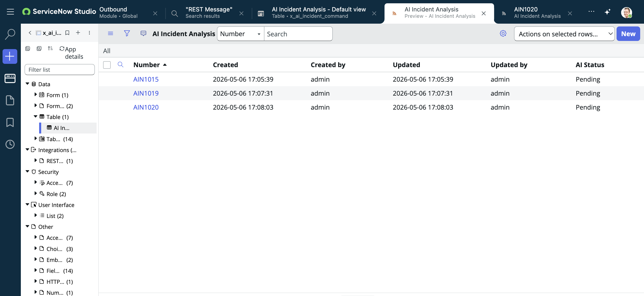This screenshot has height=296, width=644.
Task: Click the ServiceNow Studio logo
Action: click(59, 12)
